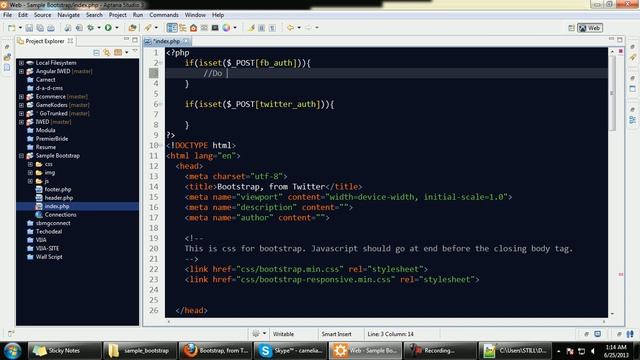Open the Commands menu

coord(164,15)
